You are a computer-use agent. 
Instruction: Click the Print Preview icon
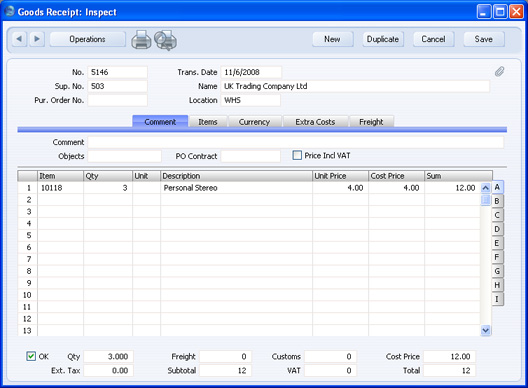click(x=166, y=40)
